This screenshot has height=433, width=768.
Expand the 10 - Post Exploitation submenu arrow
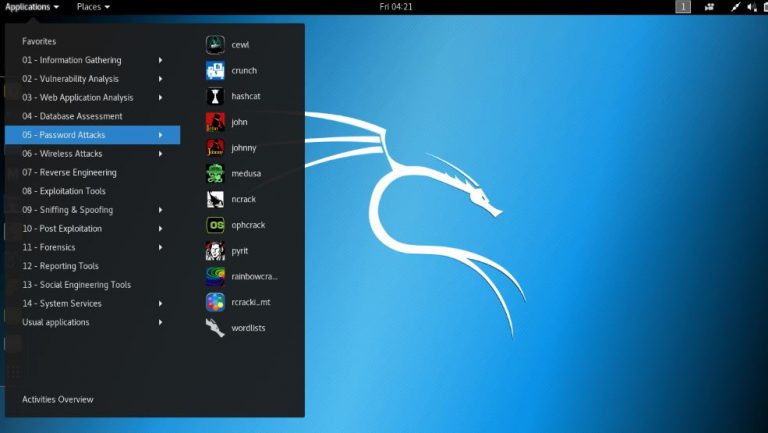[x=160, y=229]
